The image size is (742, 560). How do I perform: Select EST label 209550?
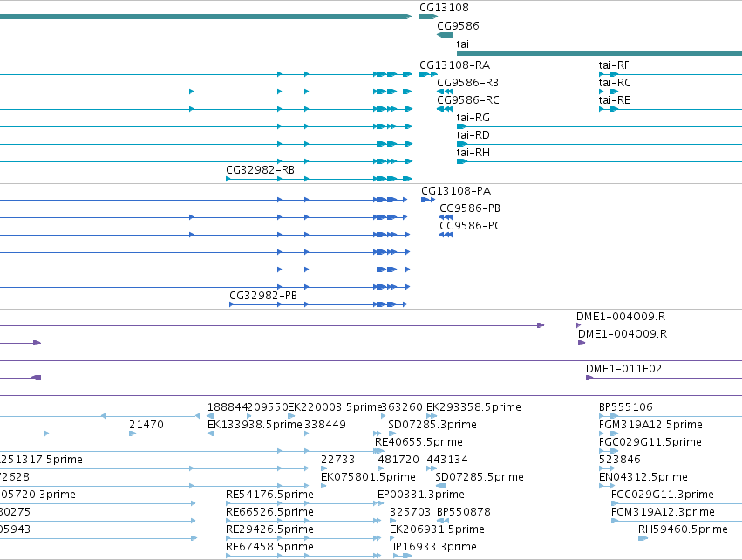(268, 407)
